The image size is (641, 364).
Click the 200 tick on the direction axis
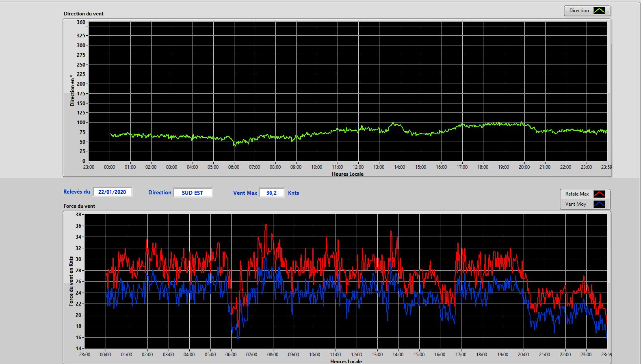[81, 84]
